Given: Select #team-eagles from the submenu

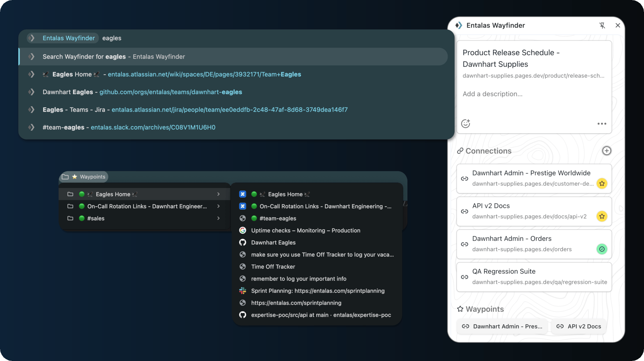Looking at the screenshot, I should tap(278, 218).
